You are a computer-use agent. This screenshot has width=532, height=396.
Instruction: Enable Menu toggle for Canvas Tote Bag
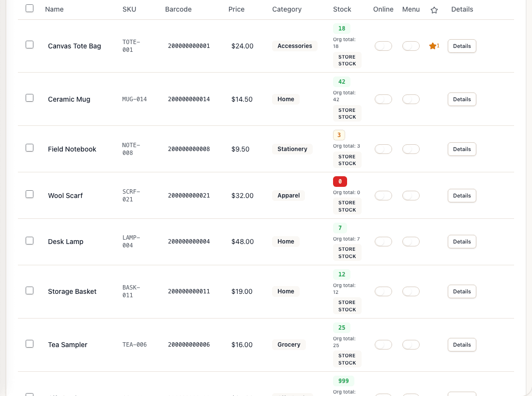point(411,46)
